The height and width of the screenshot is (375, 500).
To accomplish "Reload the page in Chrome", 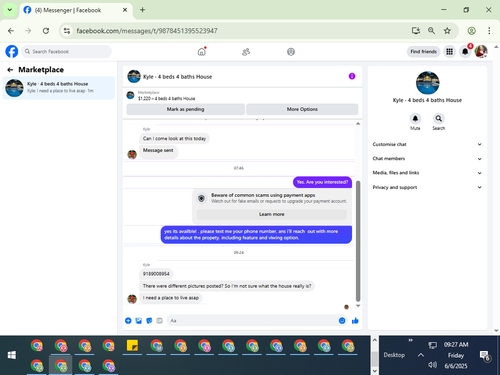I will coord(46,31).
